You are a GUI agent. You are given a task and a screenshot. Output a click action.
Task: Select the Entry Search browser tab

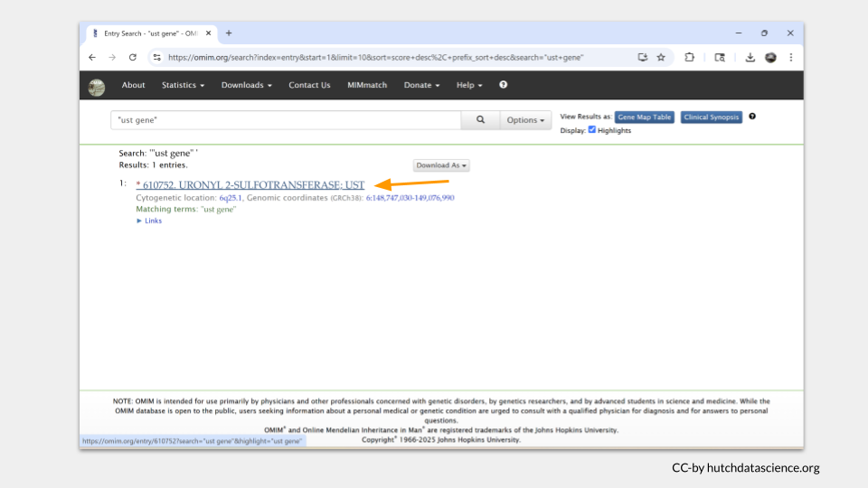pyautogui.click(x=151, y=33)
